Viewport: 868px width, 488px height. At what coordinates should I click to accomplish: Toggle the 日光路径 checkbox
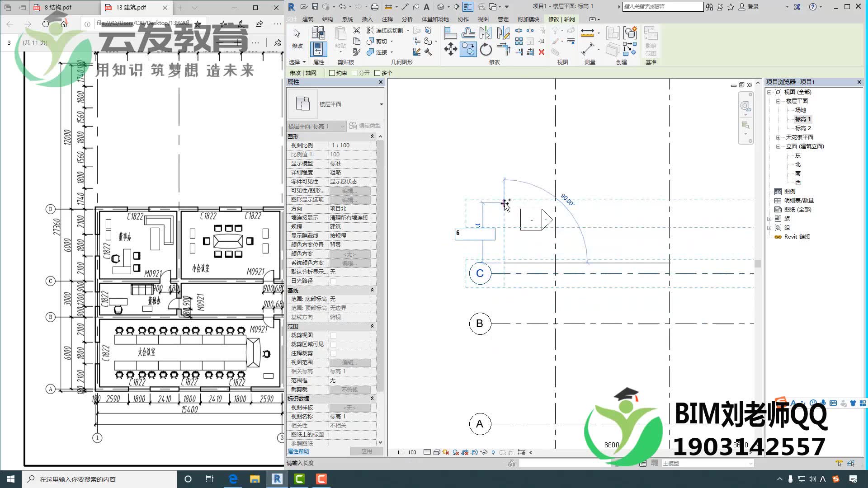point(333,281)
